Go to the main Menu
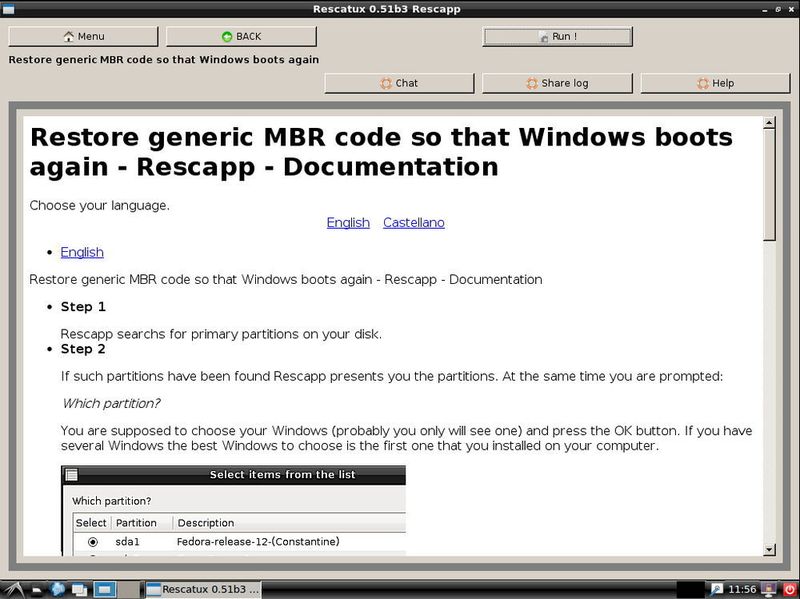Viewport: 800px width, 599px height. click(83, 36)
